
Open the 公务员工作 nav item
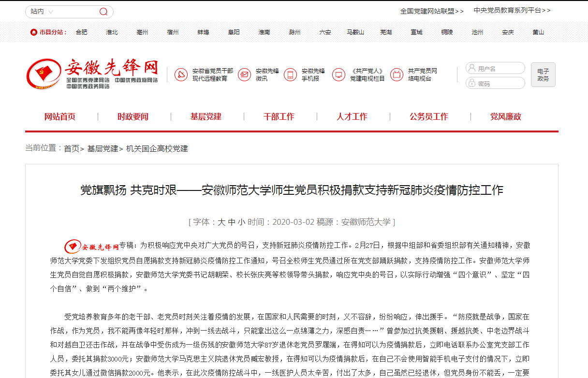pos(429,116)
